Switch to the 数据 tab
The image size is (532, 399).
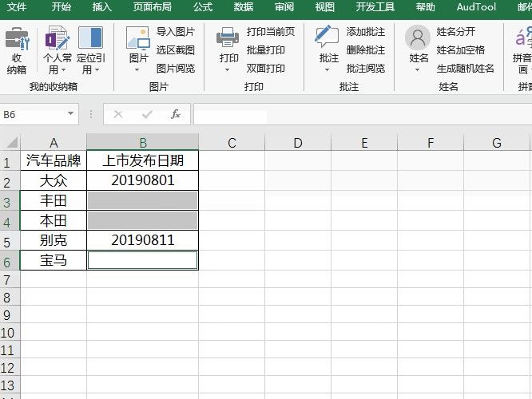(x=244, y=6)
